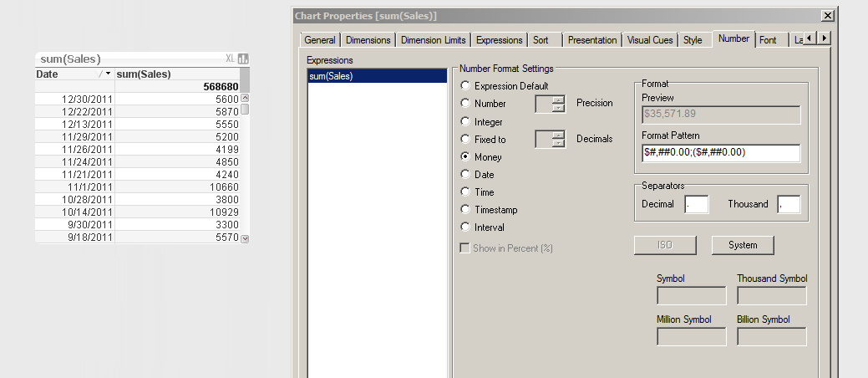The width and height of the screenshot is (868, 378).
Task: Click the Format Pattern input field
Action: click(721, 153)
